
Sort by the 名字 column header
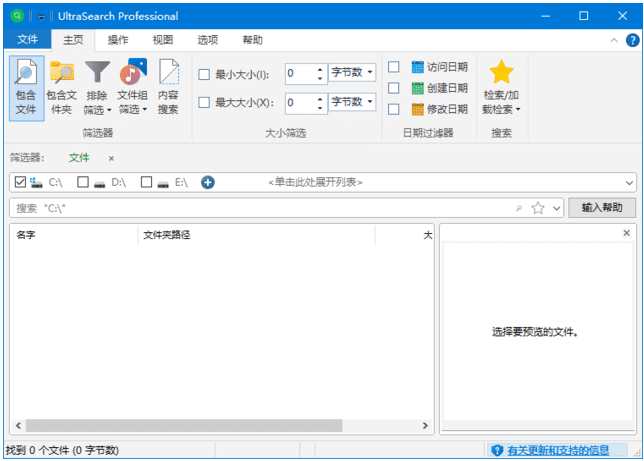(x=74, y=235)
